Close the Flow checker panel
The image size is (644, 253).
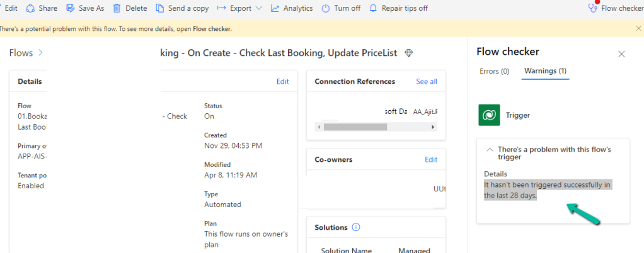[621, 54]
